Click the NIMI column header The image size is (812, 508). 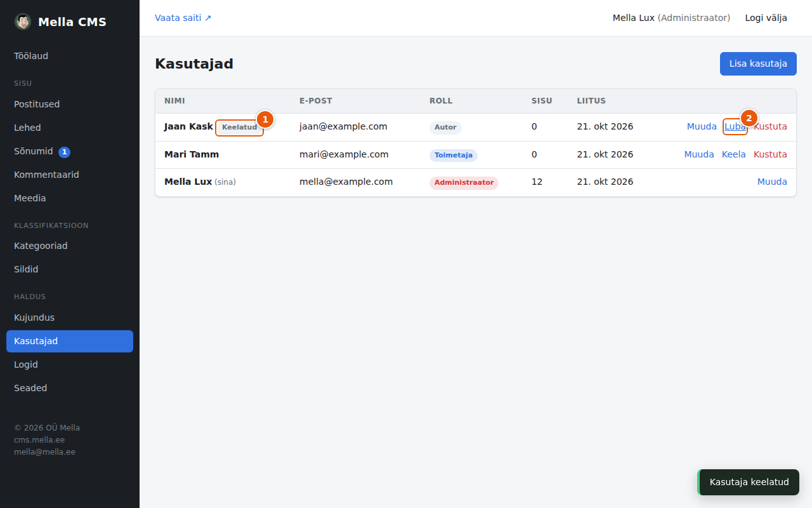click(174, 101)
